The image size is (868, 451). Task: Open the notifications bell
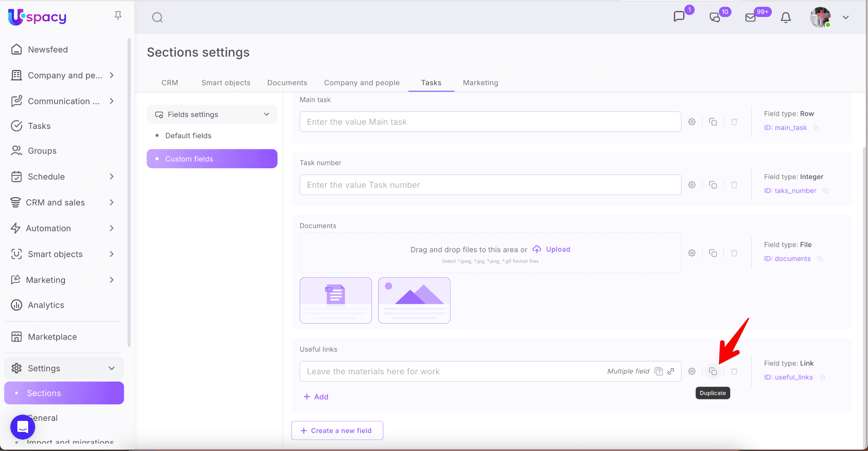(786, 17)
